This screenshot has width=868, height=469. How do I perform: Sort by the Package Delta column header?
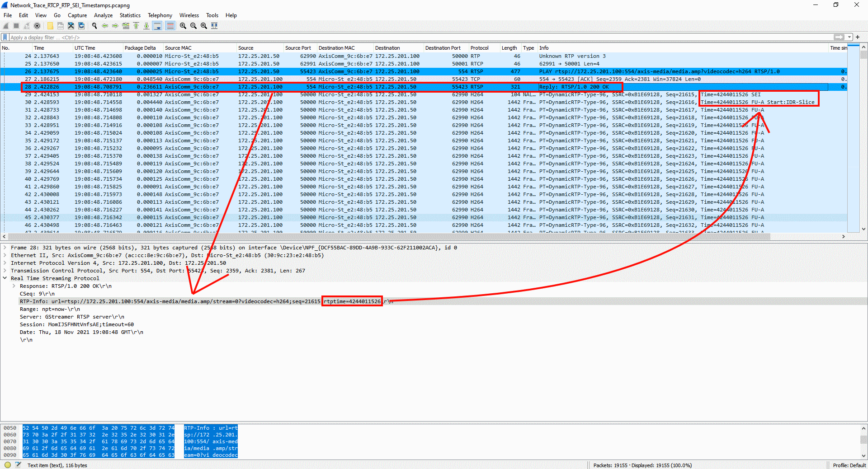tap(143, 48)
